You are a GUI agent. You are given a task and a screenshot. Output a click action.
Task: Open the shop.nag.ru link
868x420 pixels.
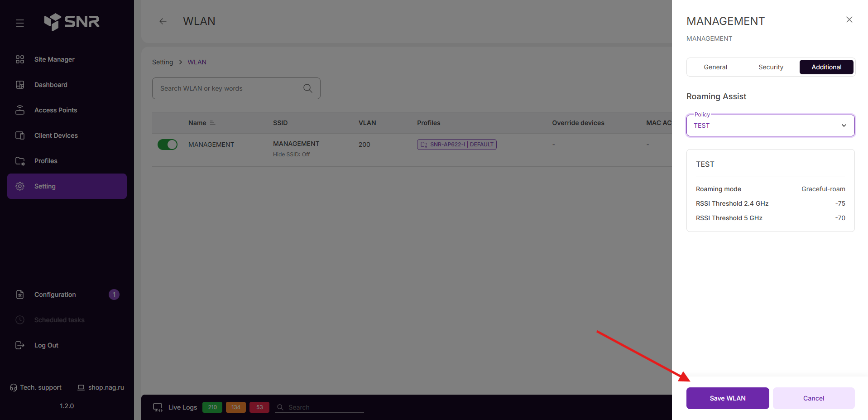(x=101, y=387)
